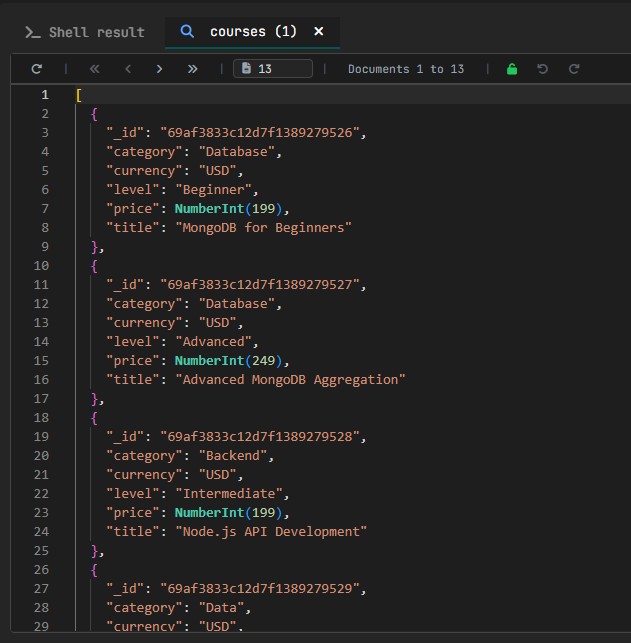Screen dimensions: 631x643
Task: Toggle the green unlock editing icon
Action: [512, 69]
